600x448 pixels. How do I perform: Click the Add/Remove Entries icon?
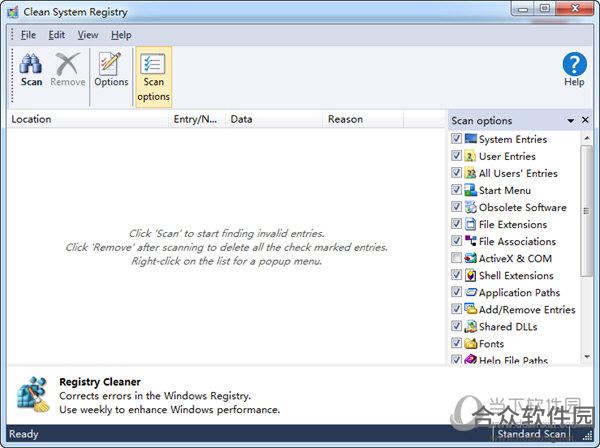470,309
